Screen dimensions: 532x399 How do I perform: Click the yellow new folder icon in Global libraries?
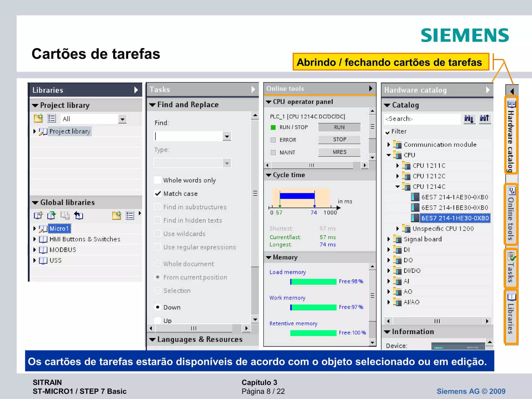pyautogui.click(x=117, y=215)
